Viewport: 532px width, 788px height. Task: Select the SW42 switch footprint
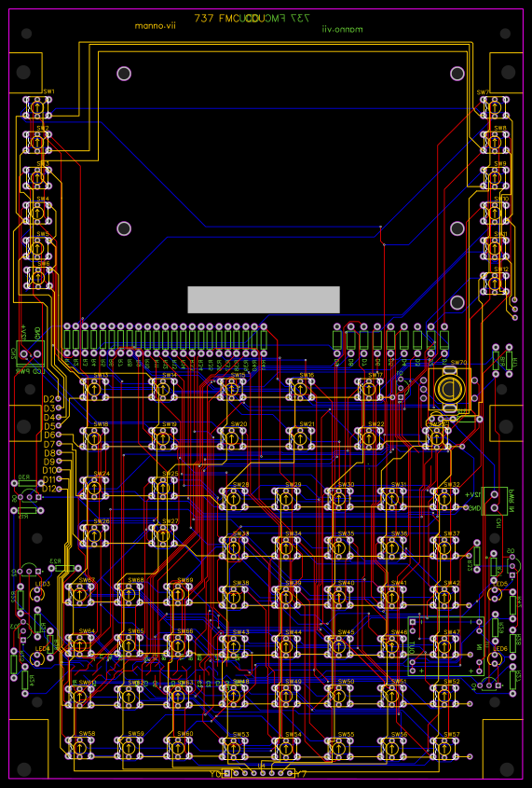click(444, 597)
